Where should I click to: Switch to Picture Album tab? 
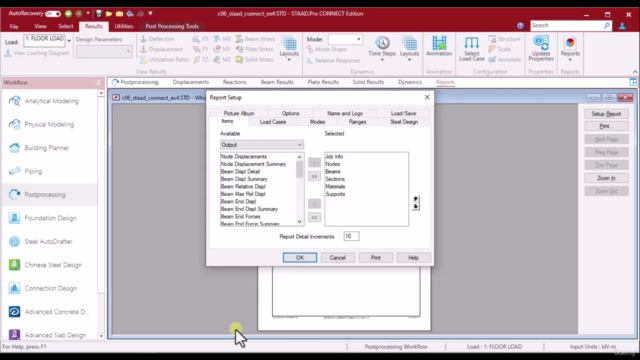[x=239, y=113]
